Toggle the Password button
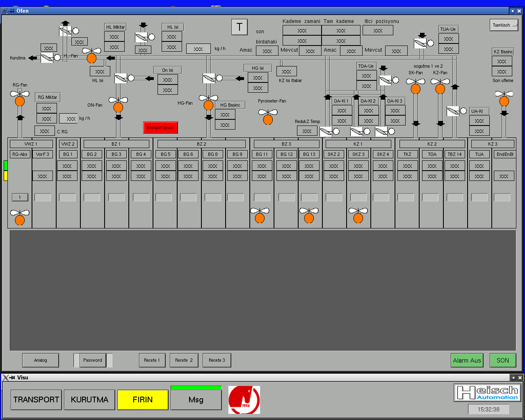Viewport: 525px width, 420px height. (x=93, y=360)
